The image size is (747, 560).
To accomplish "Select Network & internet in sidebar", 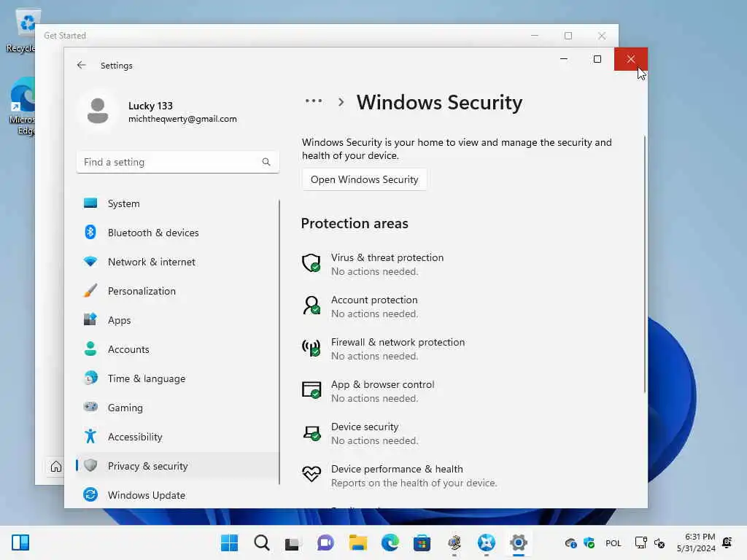I will 177,262.
